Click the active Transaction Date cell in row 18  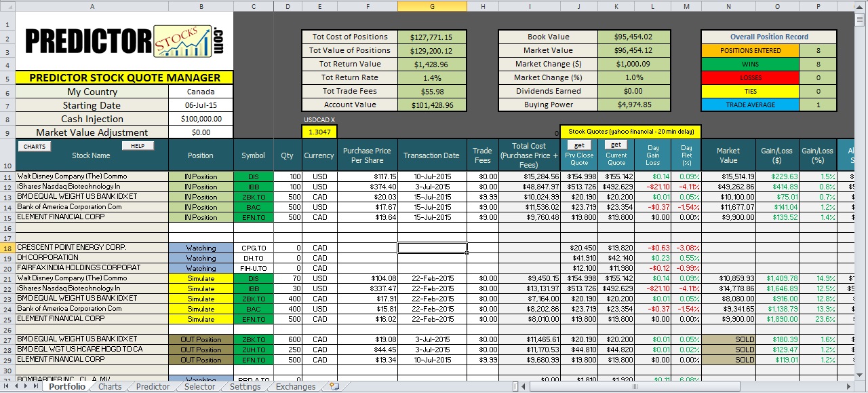(432, 248)
